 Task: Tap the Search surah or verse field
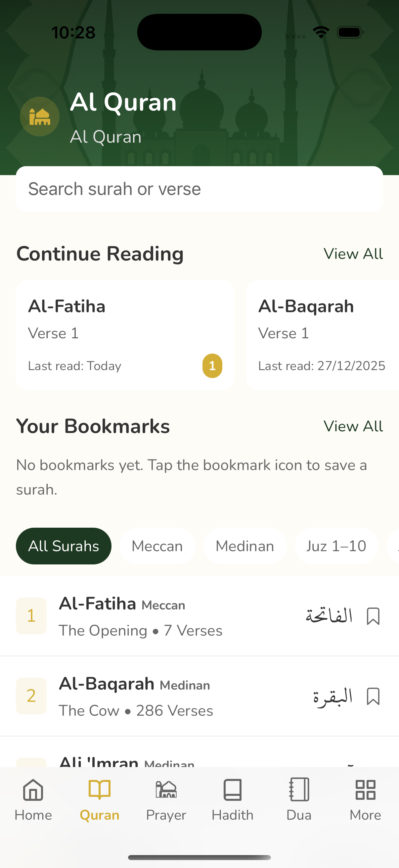199,189
